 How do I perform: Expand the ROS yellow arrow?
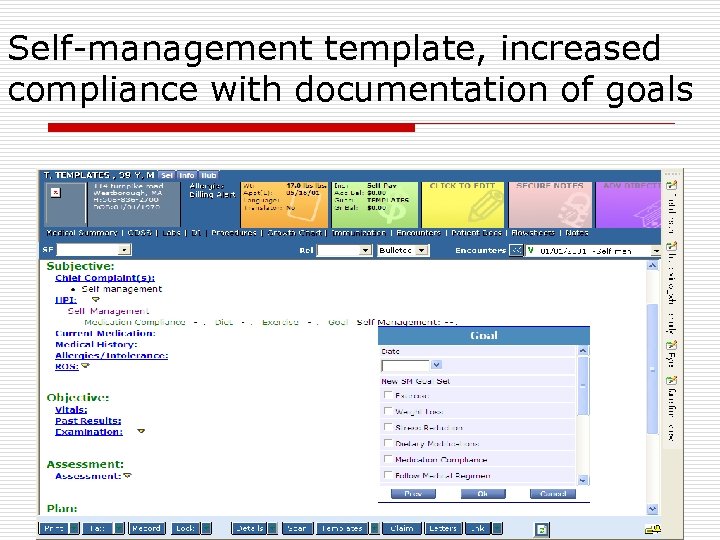(x=85, y=366)
